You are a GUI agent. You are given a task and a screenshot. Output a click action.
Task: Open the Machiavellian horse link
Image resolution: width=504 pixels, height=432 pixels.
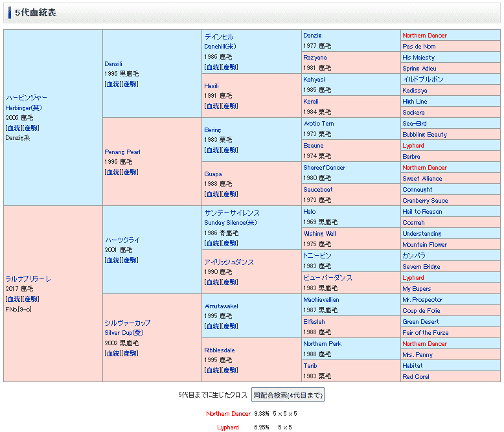pos(321,300)
